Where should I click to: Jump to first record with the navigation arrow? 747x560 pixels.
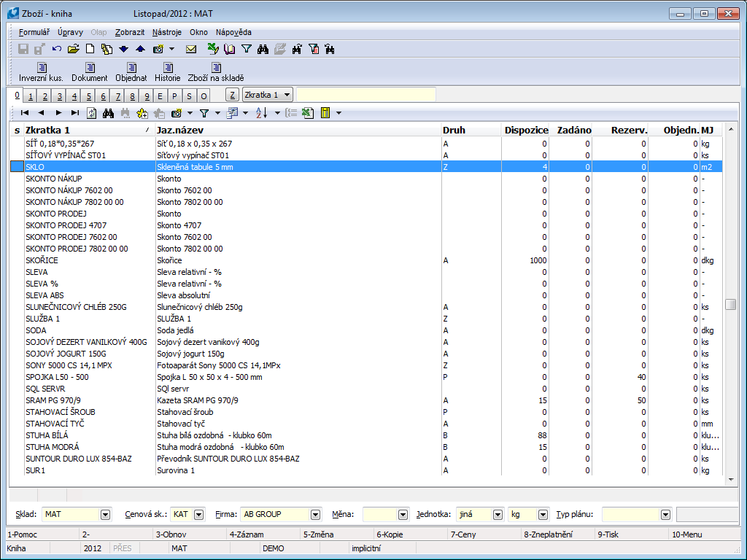(x=25, y=113)
